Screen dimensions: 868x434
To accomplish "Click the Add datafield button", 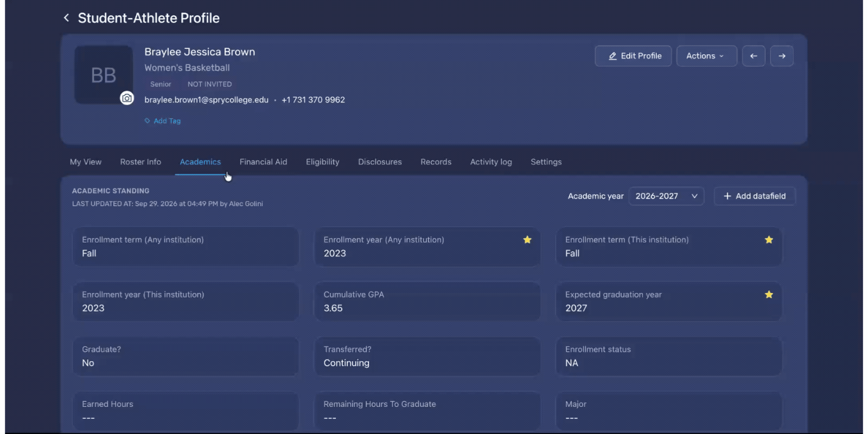I will [x=755, y=196].
